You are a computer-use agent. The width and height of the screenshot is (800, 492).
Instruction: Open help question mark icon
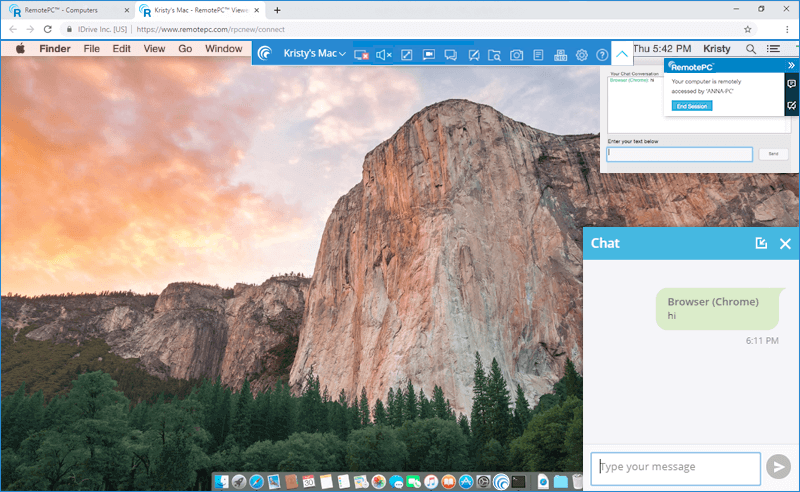602,54
